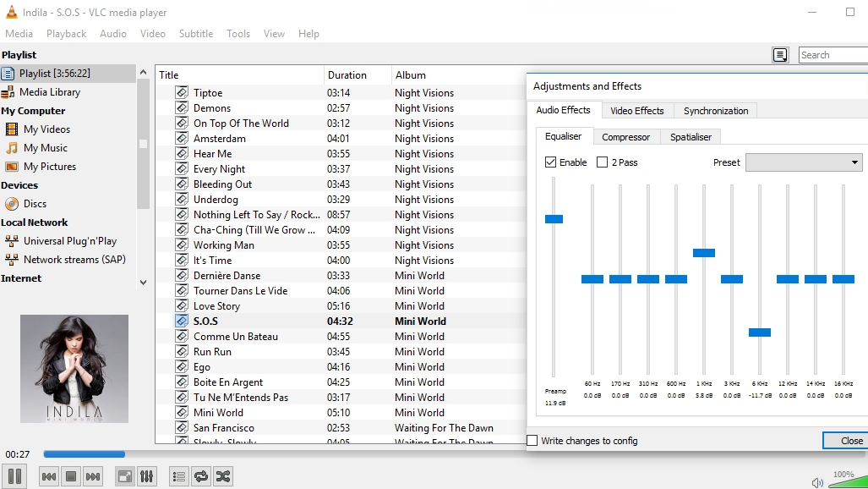Select Universal Plug'n'Play source
Screen dimensions: 868x489
coord(70,240)
